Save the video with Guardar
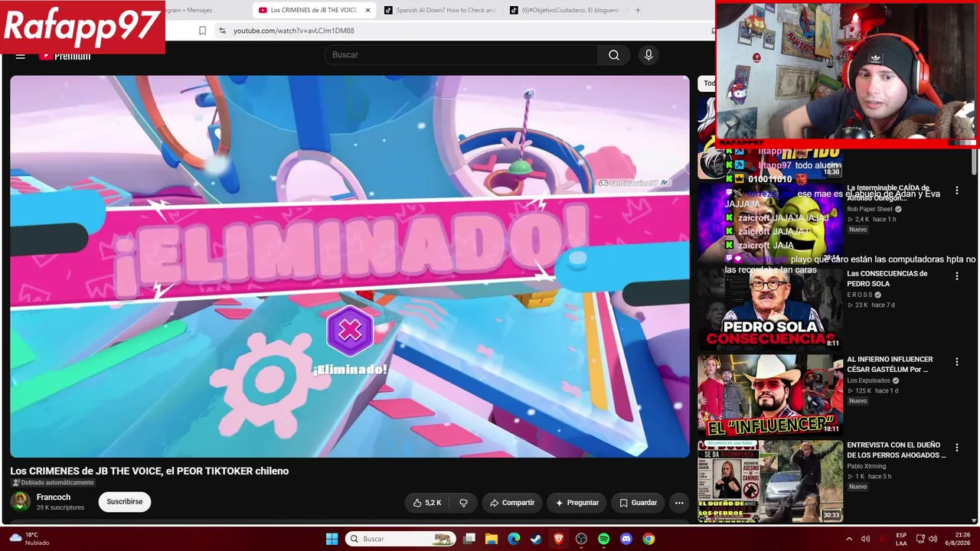The width and height of the screenshot is (980, 551). [638, 503]
